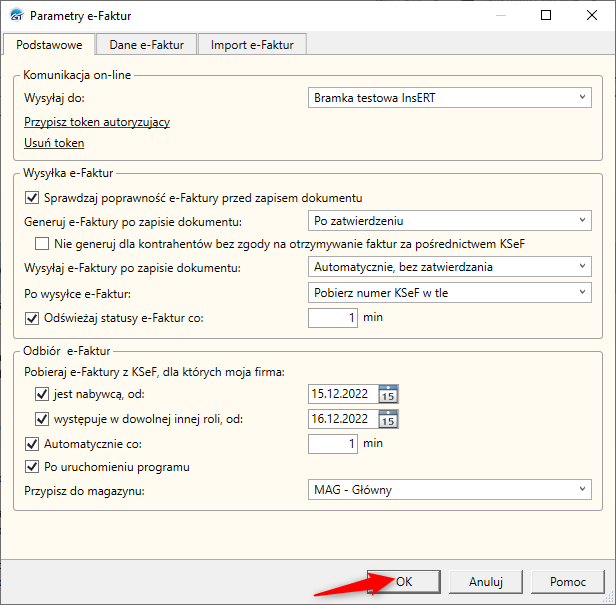Toggle 'Automatycznie co' checkbox

31,443
